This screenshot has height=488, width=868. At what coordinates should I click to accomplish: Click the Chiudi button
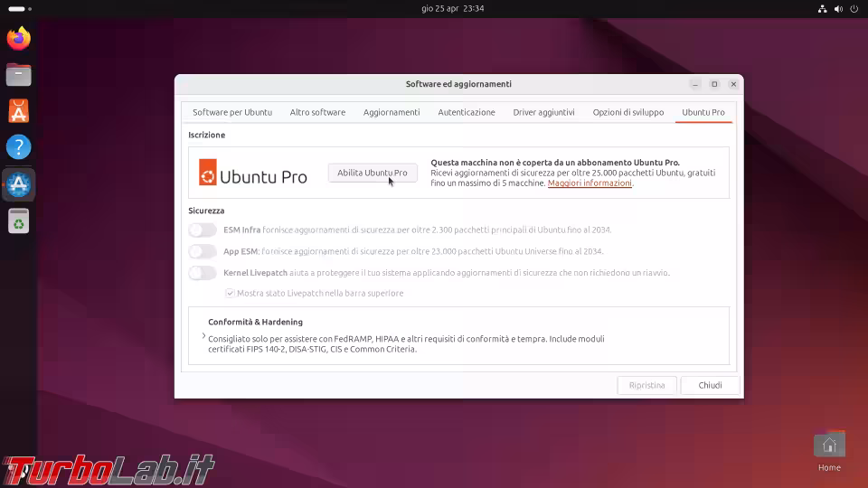[711, 385]
